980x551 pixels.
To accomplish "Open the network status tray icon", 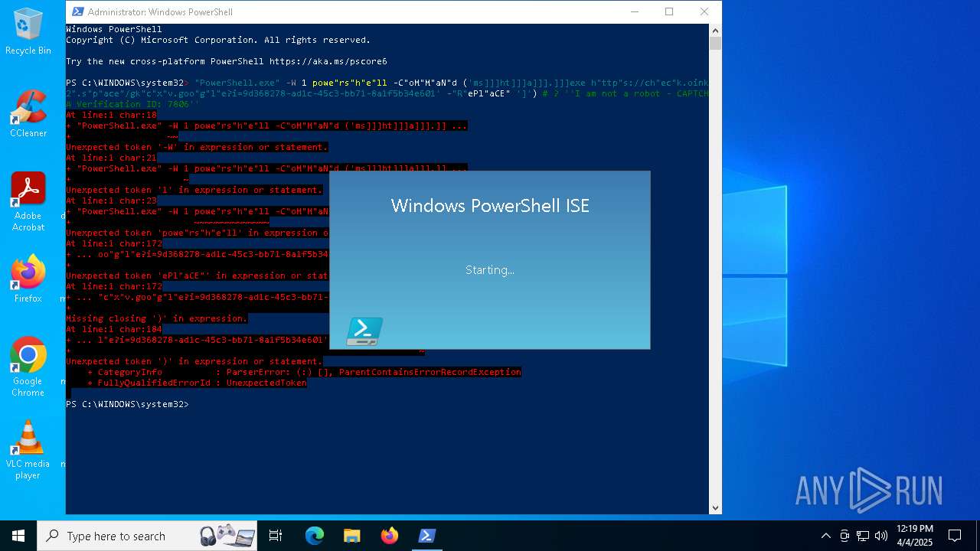I will pos(863,536).
